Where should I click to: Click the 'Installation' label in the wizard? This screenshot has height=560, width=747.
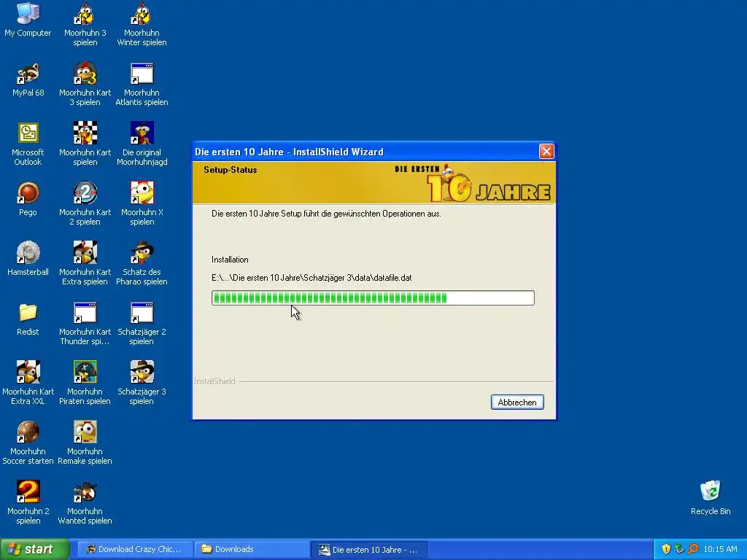(230, 260)
